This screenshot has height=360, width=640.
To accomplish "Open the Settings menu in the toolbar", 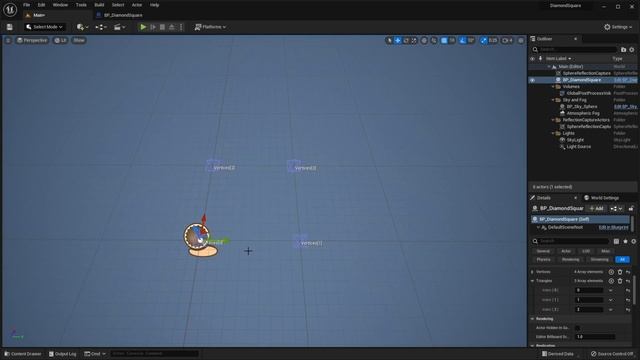I will [618, 27].
